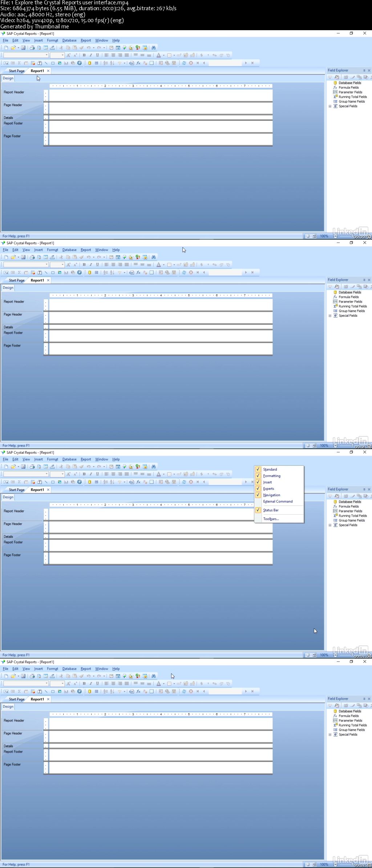Click the Save icon in the first frame
This screenshot has width=372, height=868.
pyautogui.click(x=23, y=48)
